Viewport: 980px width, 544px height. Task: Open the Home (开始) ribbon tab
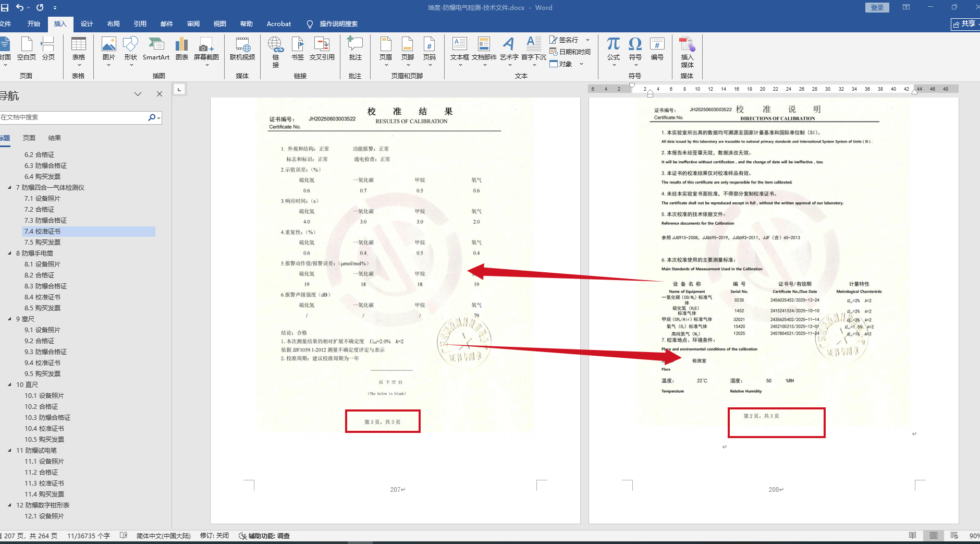click(34, 24)
